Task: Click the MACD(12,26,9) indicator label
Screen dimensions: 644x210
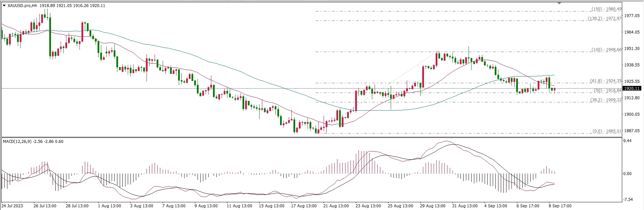Action: point(17,142)
